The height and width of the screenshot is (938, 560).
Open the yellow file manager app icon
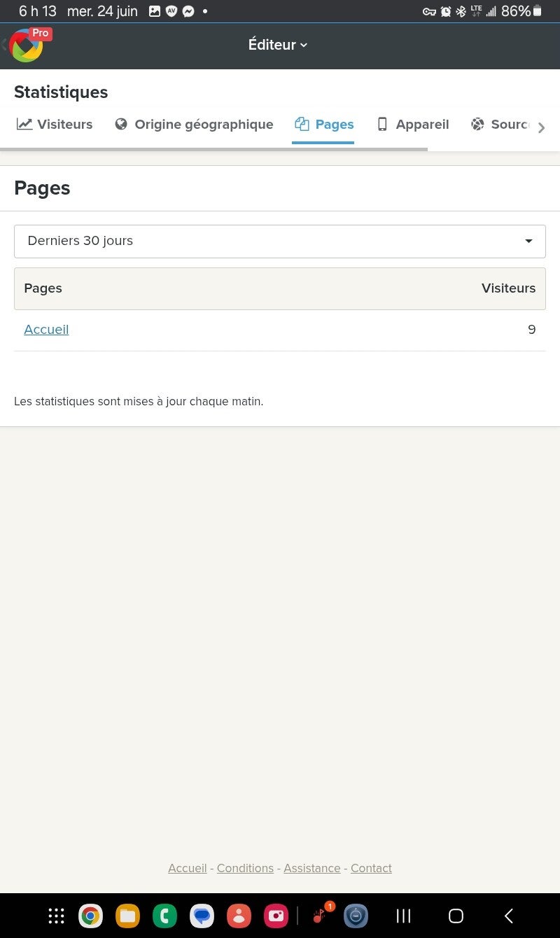(x=127, y=916)
